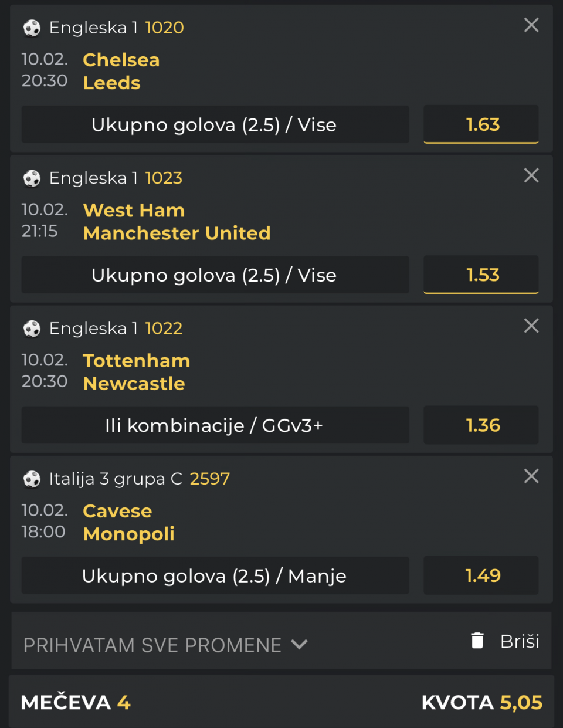Remove the Cavese vs Monopoli bet
This screenshot has width=563, height=728.
531,476
